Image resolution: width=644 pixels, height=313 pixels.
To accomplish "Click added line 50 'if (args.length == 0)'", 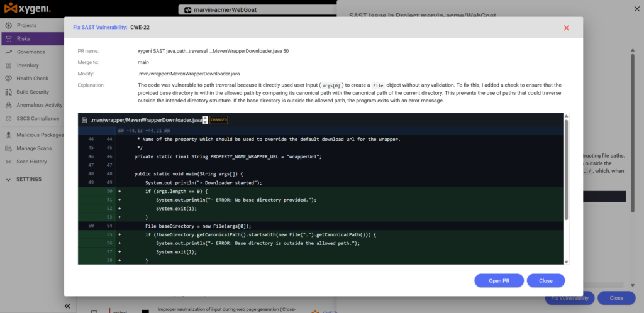I will [177, 192].
